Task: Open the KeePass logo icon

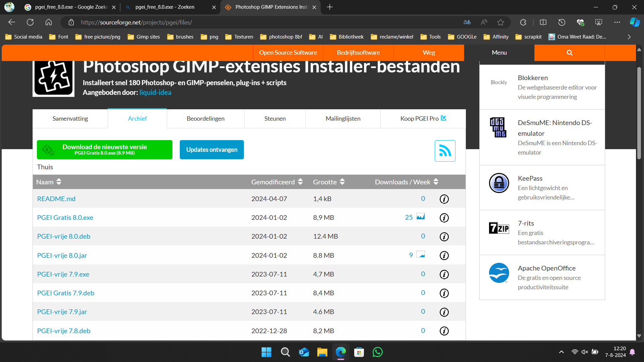Action: [x=499, y=183]
